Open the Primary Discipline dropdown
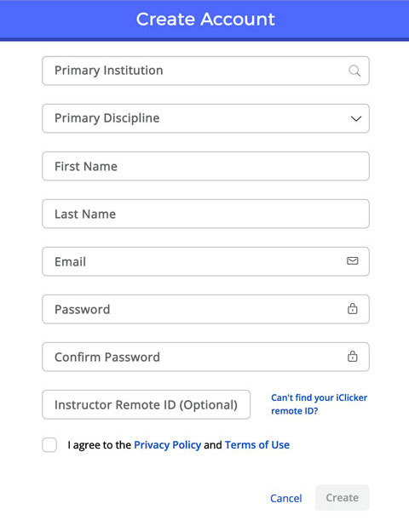The height and width of the screenshot is (532, 409). (x=205, y=118)
